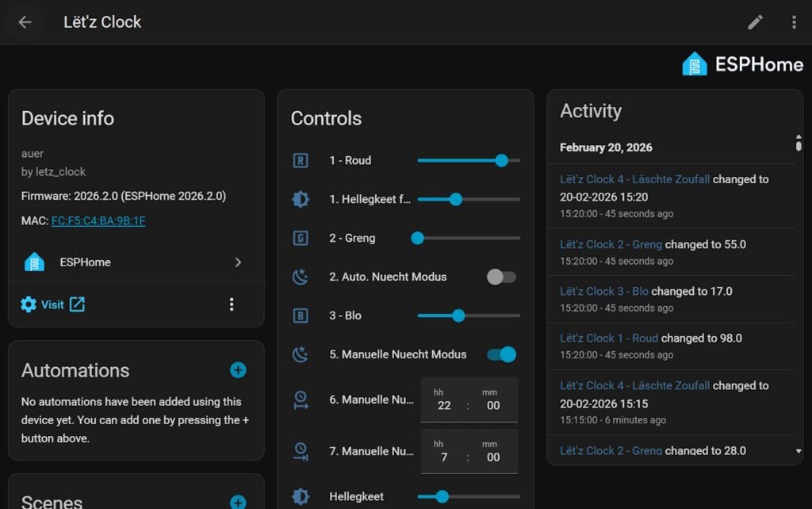Open the top-right three-dot overflow menu
Image resolution: width=812 pixels, height=509 pixels.
coord(794,22)
